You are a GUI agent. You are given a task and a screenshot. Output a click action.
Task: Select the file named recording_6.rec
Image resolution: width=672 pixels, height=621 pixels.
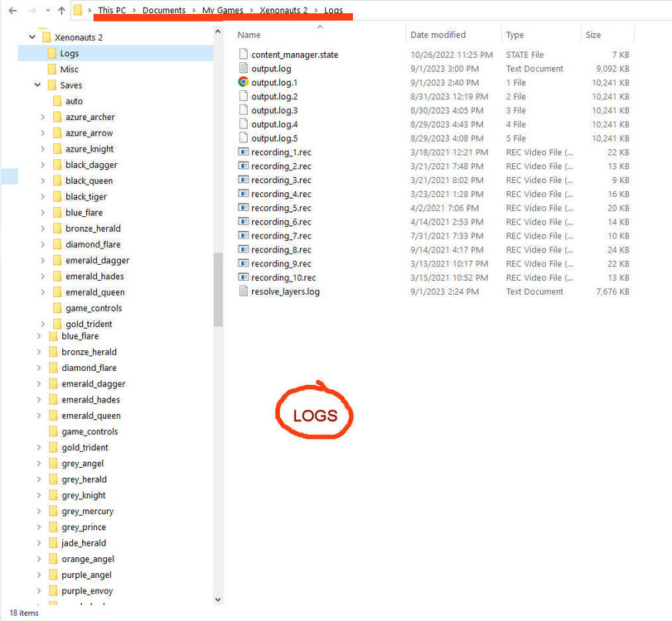point(281,222)
